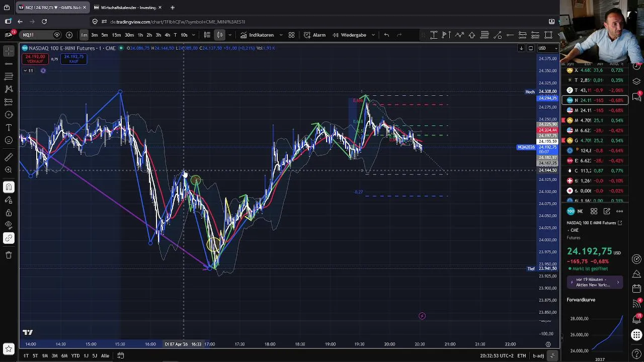Image resolution: width=644 pixels, height=362 pixels.
Task: Go back in browser history
Action: [x=20, y=22]
